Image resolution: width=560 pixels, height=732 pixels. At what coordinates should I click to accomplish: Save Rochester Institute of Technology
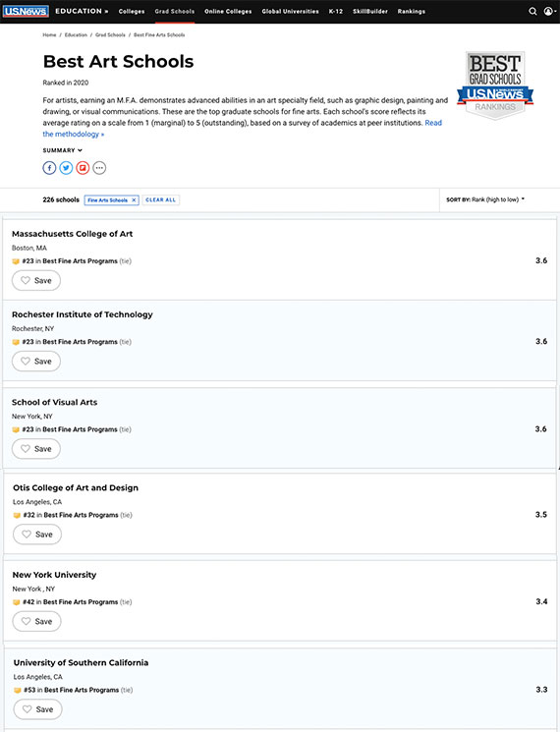click(x=36, y=362)
